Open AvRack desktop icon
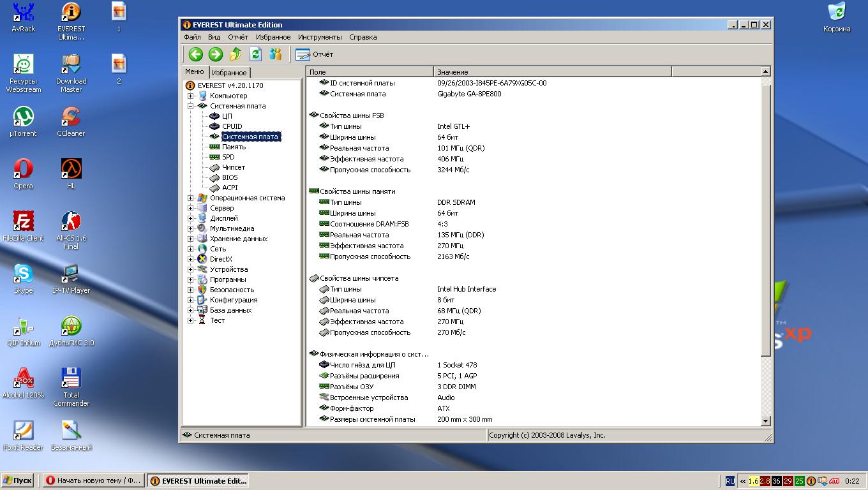 pos(24,17)
